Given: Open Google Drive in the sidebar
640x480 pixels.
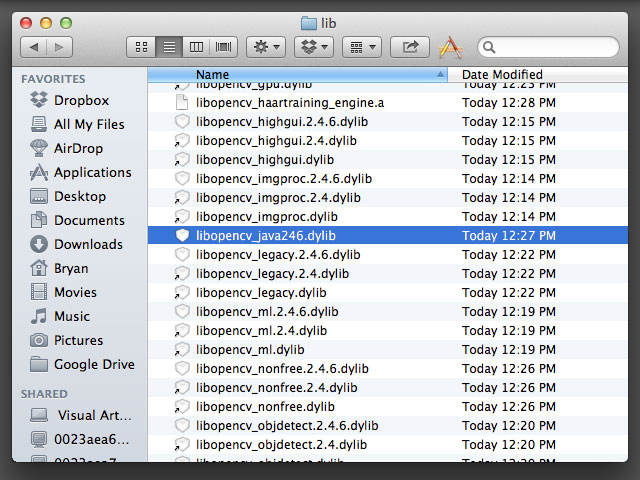Looking at the screenshot, I should coord(94,364).
